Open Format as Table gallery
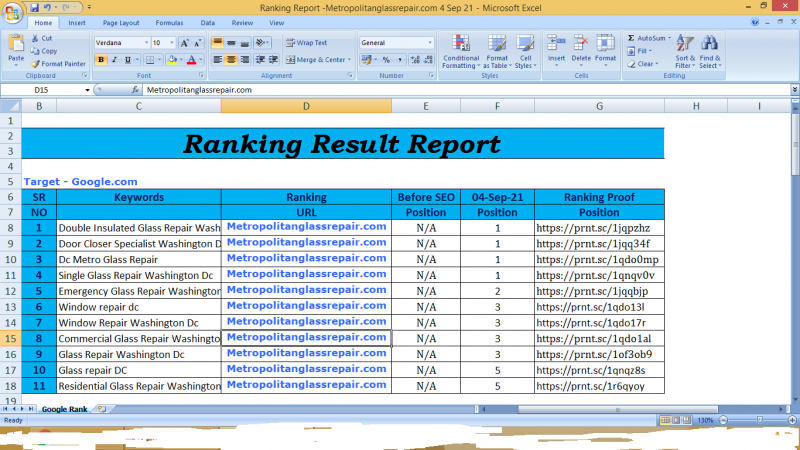 point(497,52)
